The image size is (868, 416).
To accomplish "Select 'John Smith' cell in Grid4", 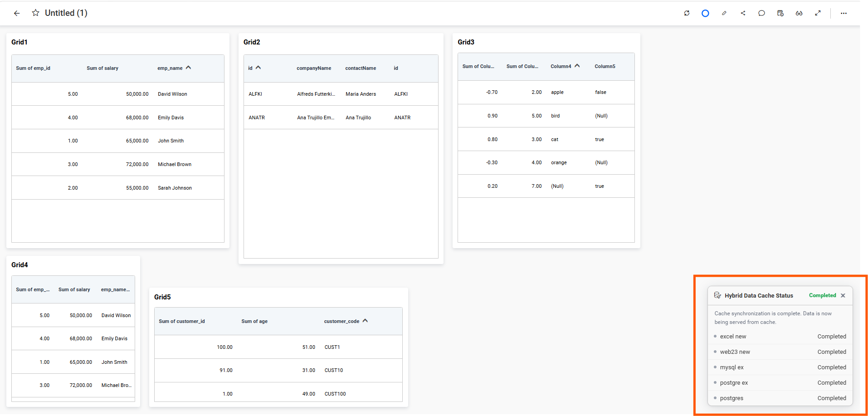I will (x=114, y=362).
